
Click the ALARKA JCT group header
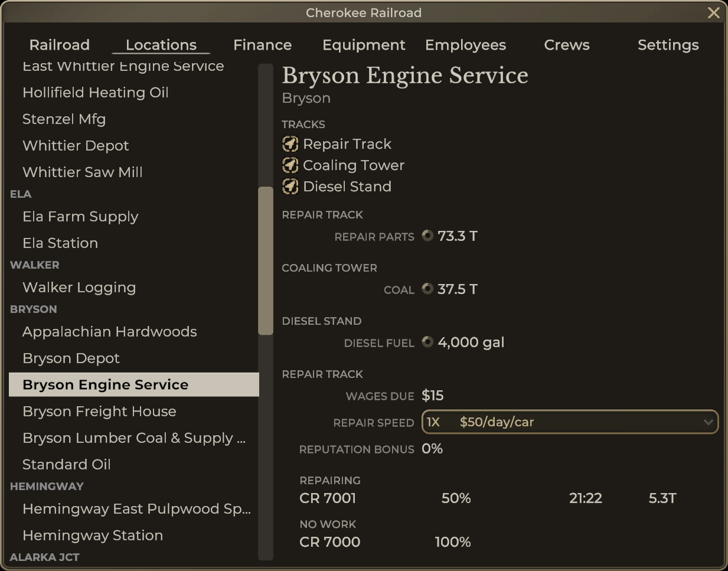45,557
